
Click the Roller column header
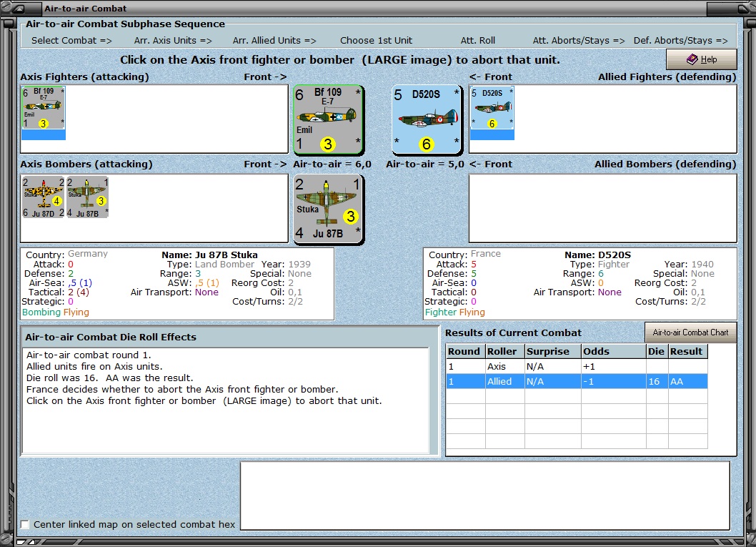pos(504,351)
